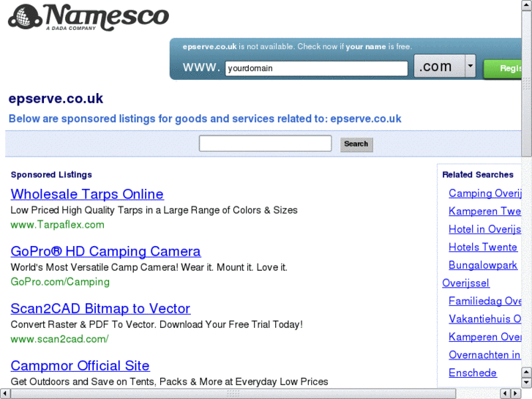
Task: Click the sponsored listings search box
Action: point(266,143)
